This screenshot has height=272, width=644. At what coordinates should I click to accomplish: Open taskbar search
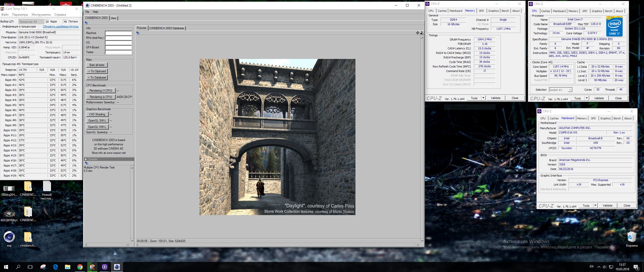click(18, 267)
